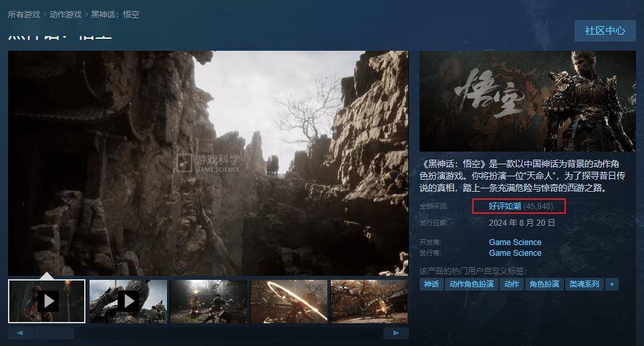The height and width of the screenshot is (346, 644).
Task: Open the 好评如潮 reviews summary link
Action: pos(504,206)
